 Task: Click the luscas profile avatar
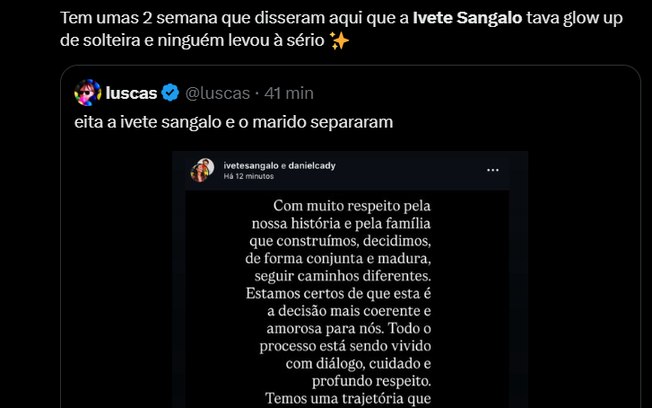click(x=87, y=93)
